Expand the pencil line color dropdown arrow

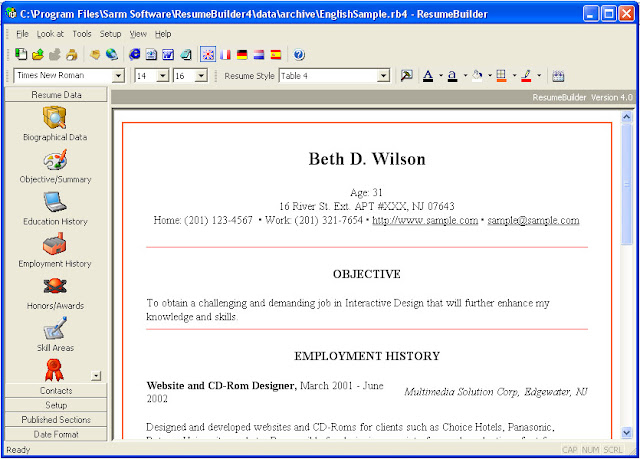tap(539, 75)
